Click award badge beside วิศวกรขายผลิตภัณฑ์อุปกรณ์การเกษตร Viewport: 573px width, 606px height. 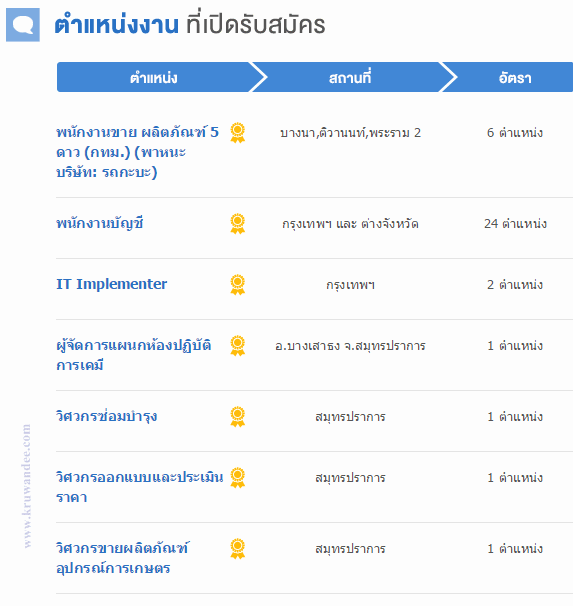coord(238,548)
